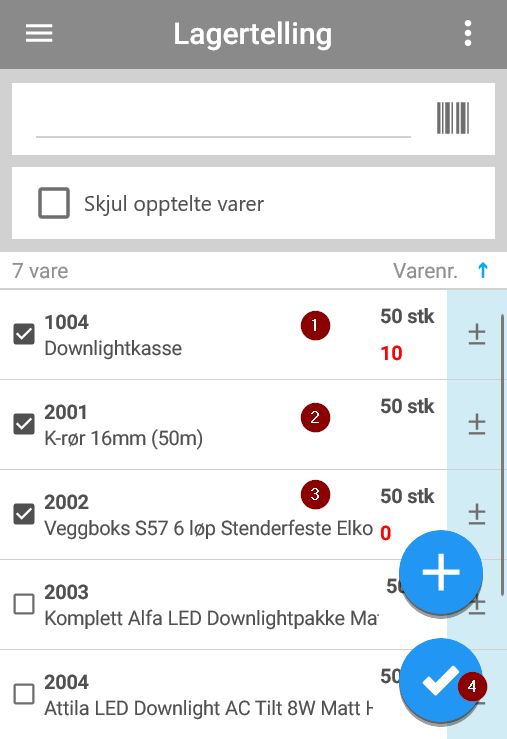Toggle sort direction arrow next to Varenr.
Screen dimensions: 507x739
click(x=483, y=271)
